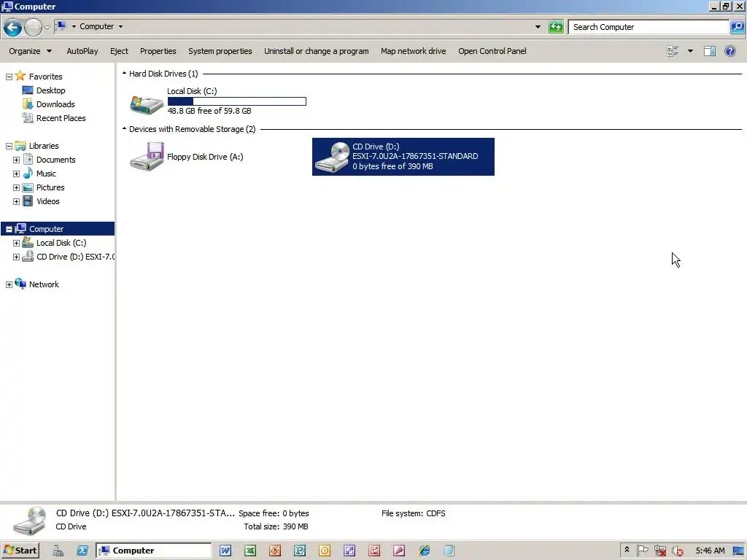Launch Word from the taskbar
The width and height of the screenshot is (747, 560).
point(225,551)
